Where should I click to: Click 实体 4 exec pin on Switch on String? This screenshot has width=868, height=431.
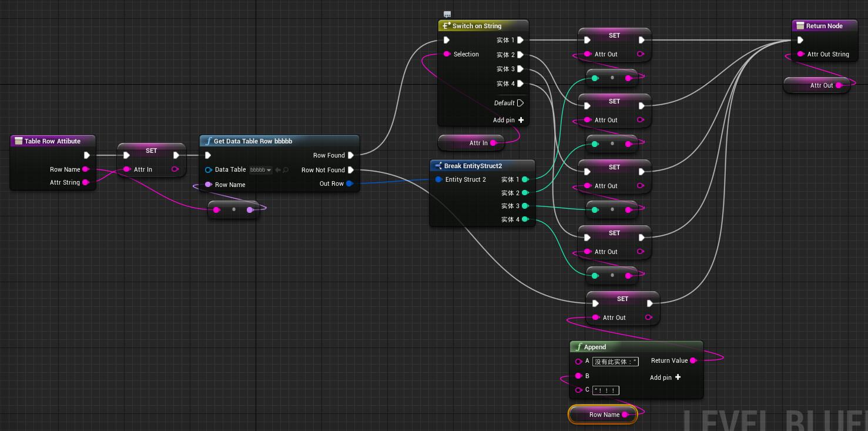click(x=520, y=83)
